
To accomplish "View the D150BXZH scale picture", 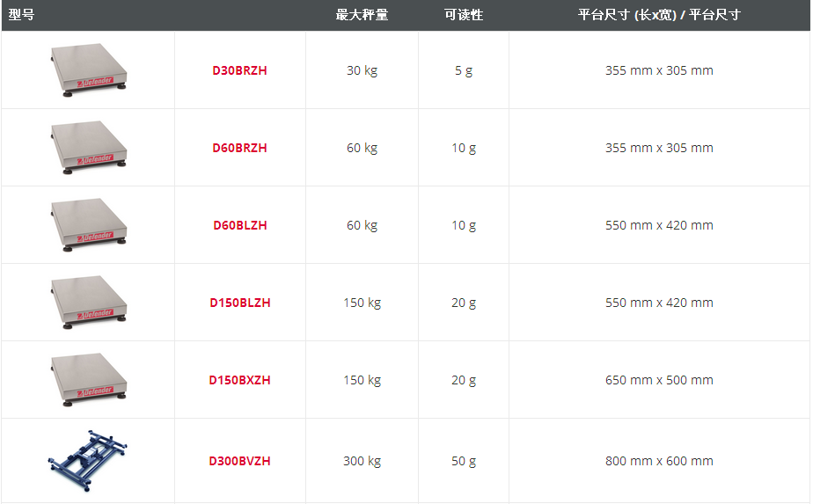I will [x=88, y=379].
